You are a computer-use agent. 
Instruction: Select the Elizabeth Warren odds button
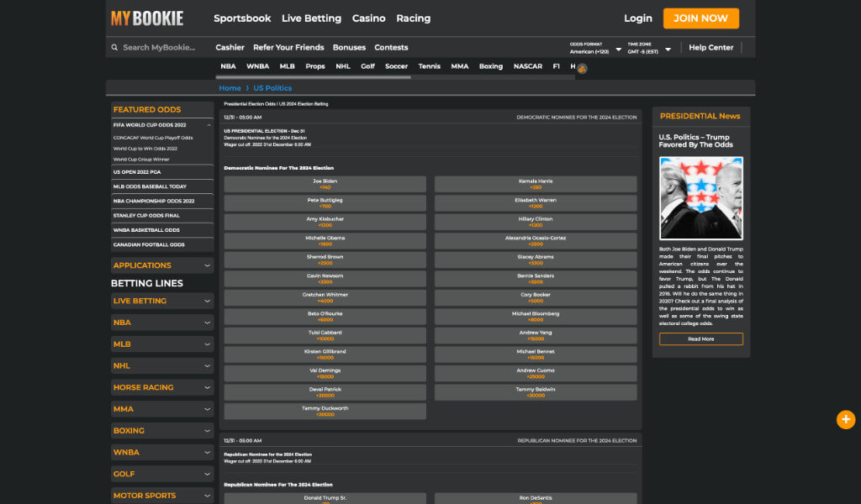click(536, 203)
